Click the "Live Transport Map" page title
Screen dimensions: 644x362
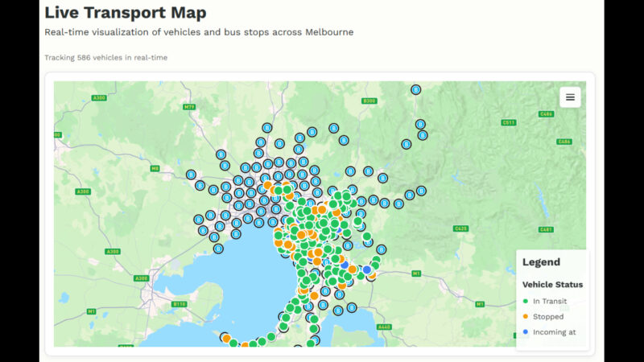point(125,13)
